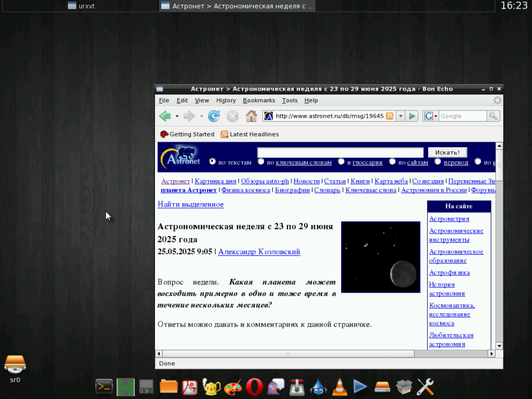Image resolution: width=532 pixels, height=399 pixels.
Task: Open the Edit menu
Action: pyautogui.click(x=182, y=100)
